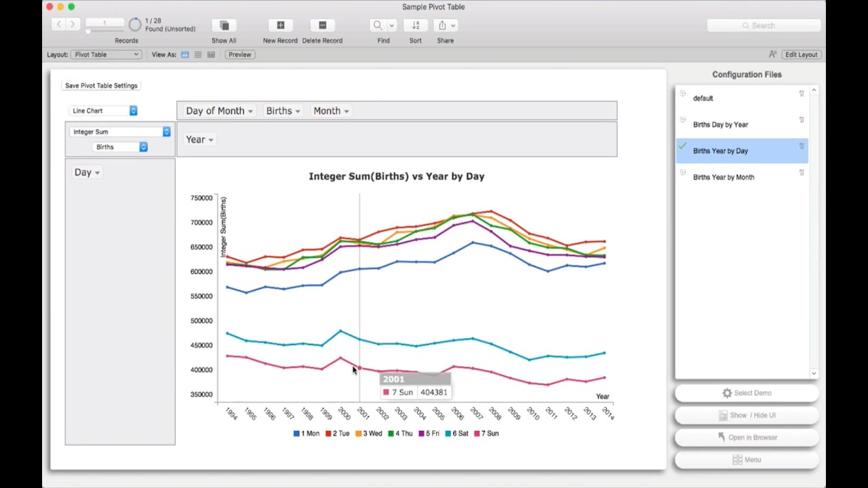Click the New Record plus icon

280,25
